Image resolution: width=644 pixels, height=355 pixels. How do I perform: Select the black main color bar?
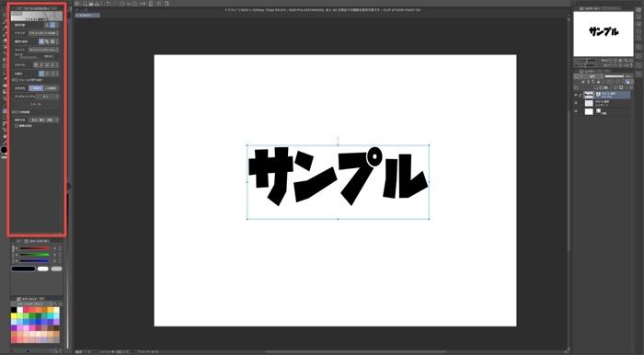tap(23, 269)
